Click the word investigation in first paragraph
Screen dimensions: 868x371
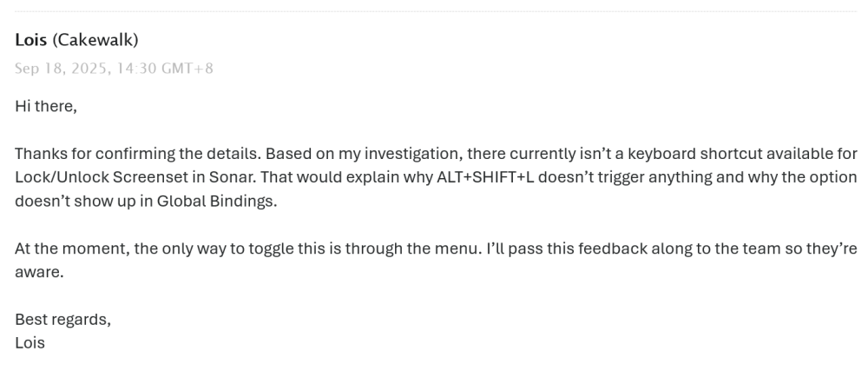413,154
